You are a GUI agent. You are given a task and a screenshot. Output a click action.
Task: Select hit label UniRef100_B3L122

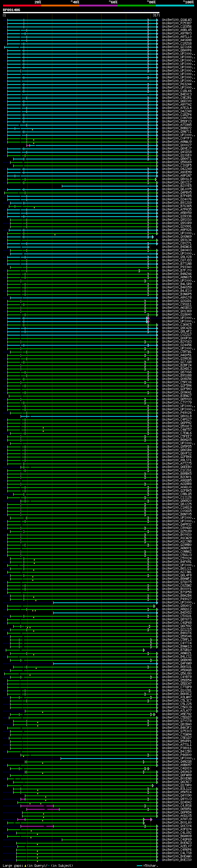177,789
